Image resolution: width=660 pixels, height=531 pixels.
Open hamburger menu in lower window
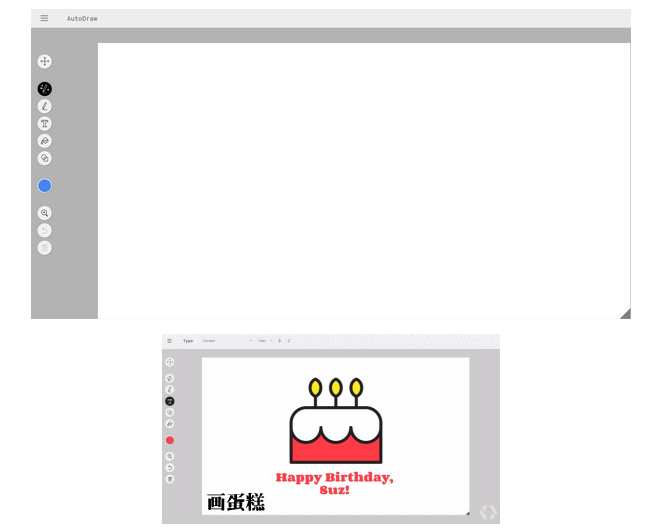170,341
